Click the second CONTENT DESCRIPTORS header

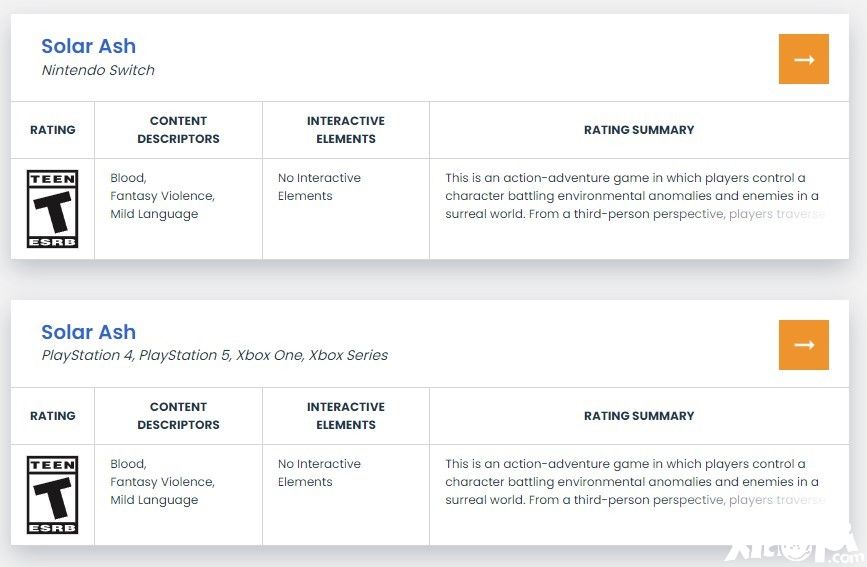click(178, 416)
